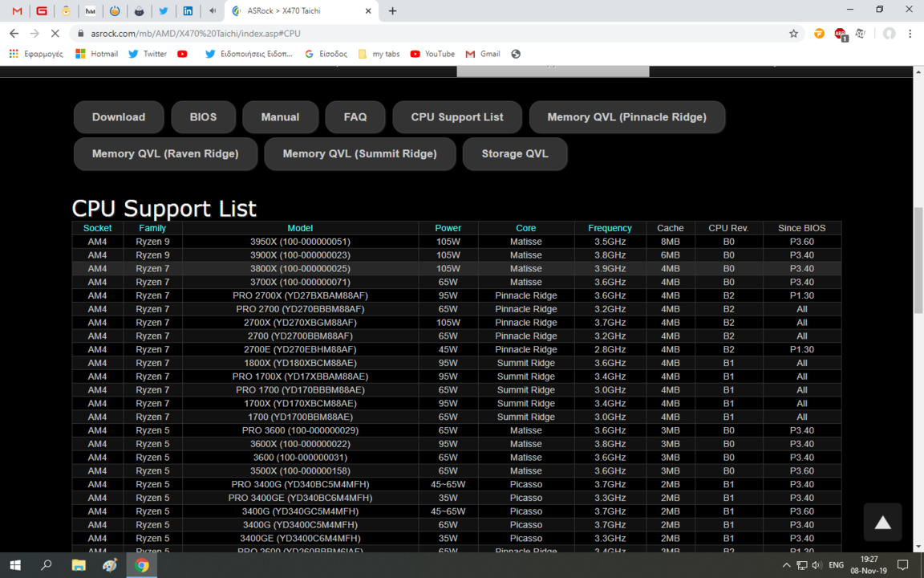The image size is (924, 578).
Task: Open the Είσοδος Google bookmark
Action: (326, 54)
